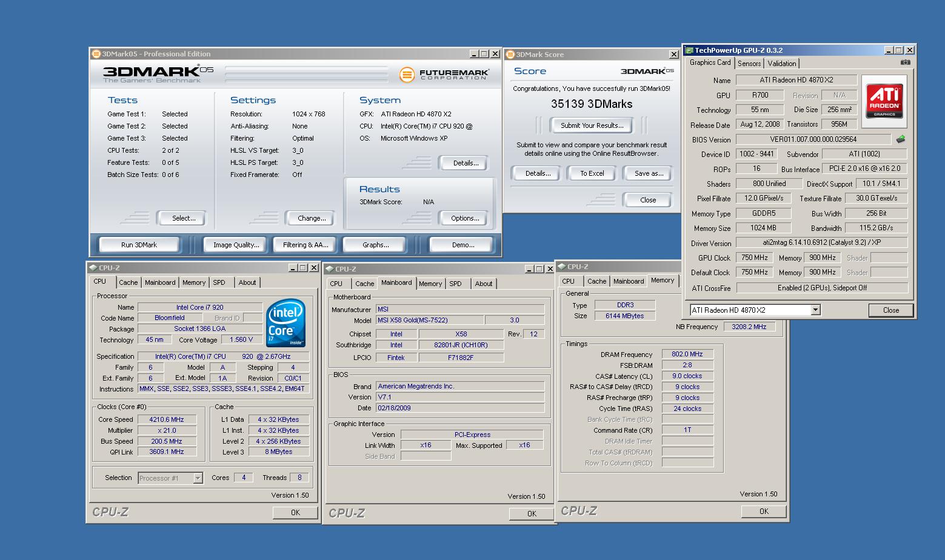Click the GPU-Z screenshot camera icon
Image resolution: width=945 pixels, height=560 pixels.
905,62
